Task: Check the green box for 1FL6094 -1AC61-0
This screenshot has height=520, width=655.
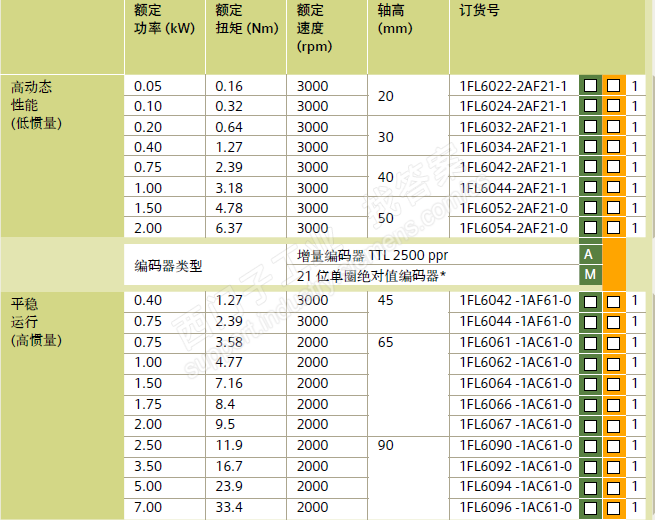Action: coord(590,487)
